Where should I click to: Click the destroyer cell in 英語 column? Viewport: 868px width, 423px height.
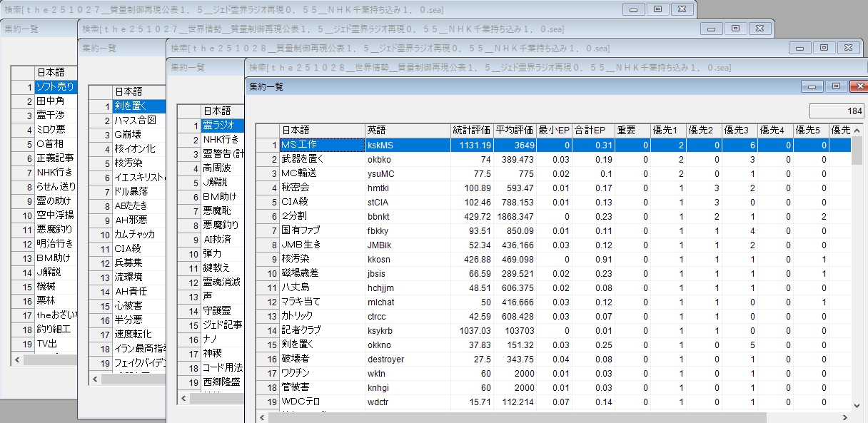[x=407, y=359]
